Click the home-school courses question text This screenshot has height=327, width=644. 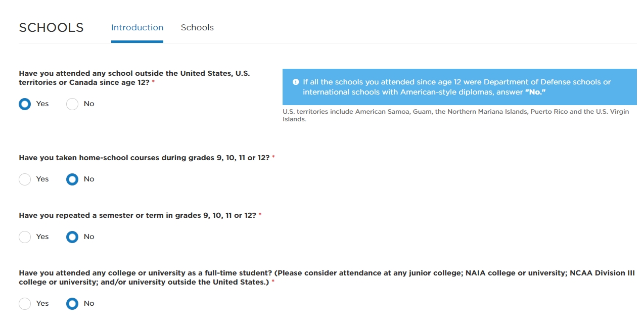(x=144, y=158)
